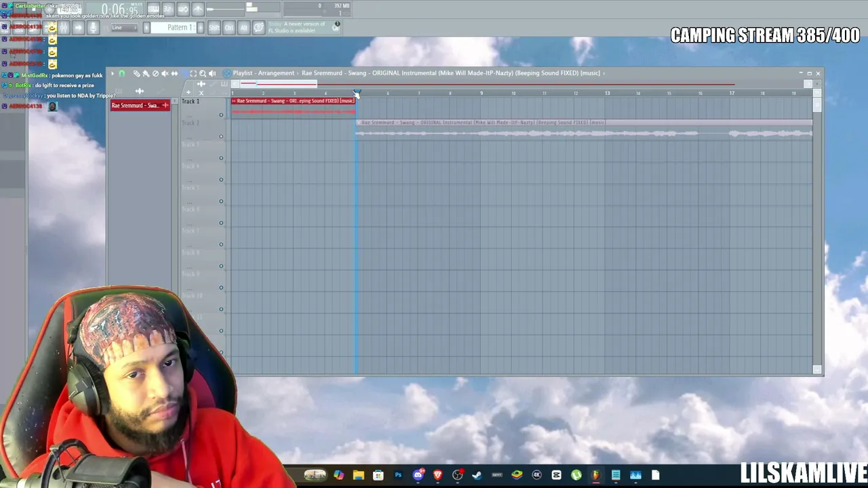The height and width of the screenshot is (488, 868).
Task: Click the FL Studio taskbar icon
Action: click(x=596, y=475)
